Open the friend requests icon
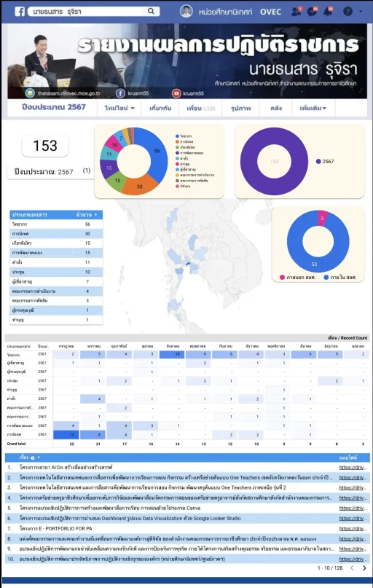The image size is (373, 588). coord(297,11)
